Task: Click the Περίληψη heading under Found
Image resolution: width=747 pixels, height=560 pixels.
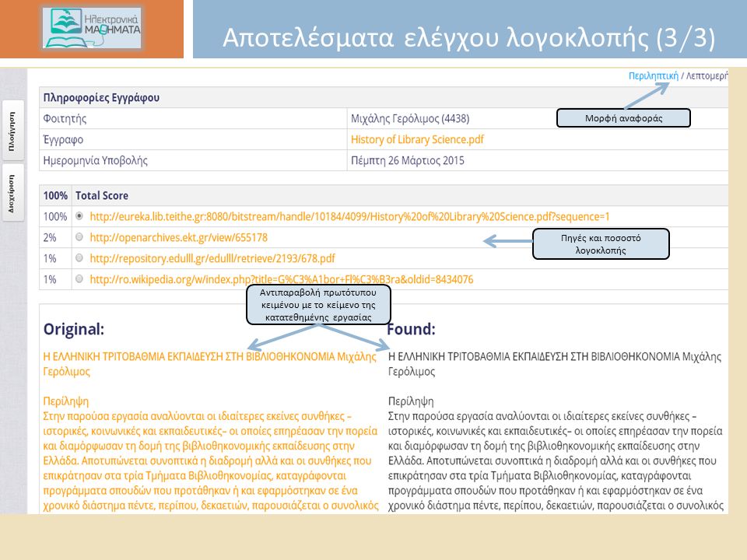Action: [x=411, y=401]
